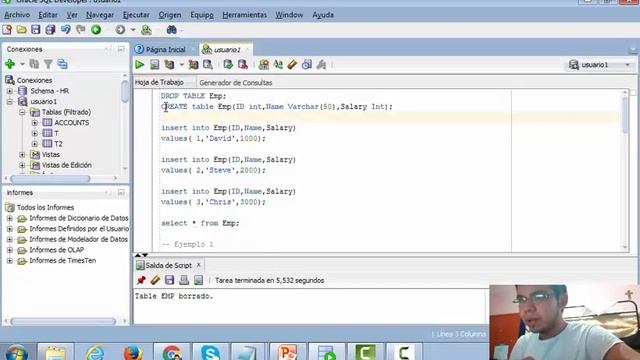The image size is (640, 360).
Task: Click the To Upper/Lower case icon
Action: (278, 64)
